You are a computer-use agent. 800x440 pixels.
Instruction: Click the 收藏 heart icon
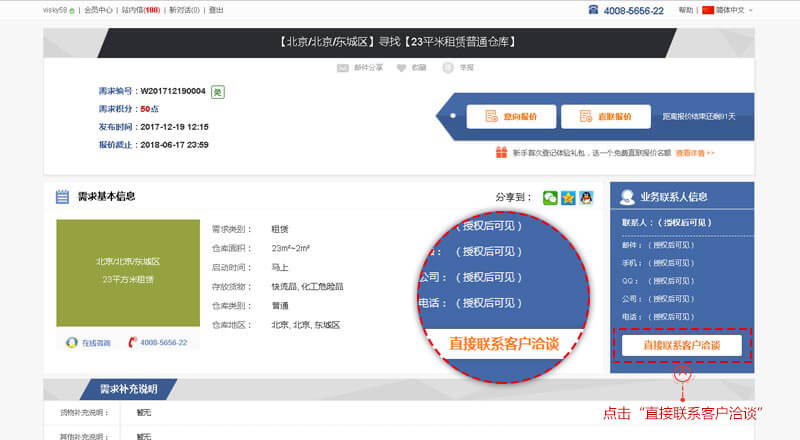(403, 68)
